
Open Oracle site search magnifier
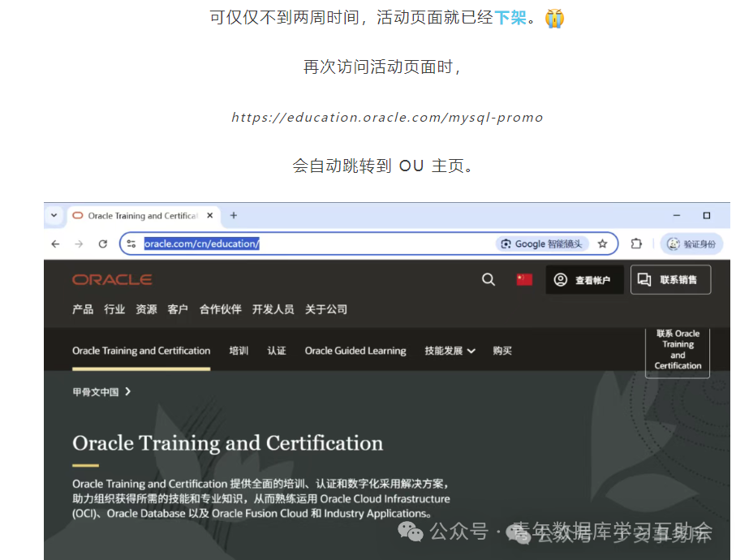(489, 280)
